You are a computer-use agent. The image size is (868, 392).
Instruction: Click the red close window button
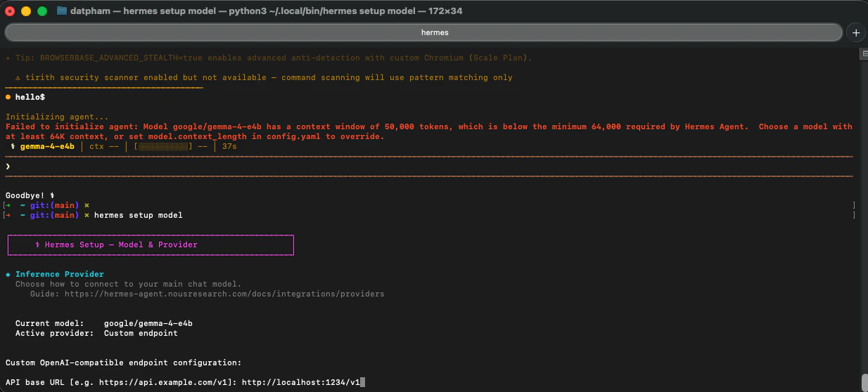point(11,11)
